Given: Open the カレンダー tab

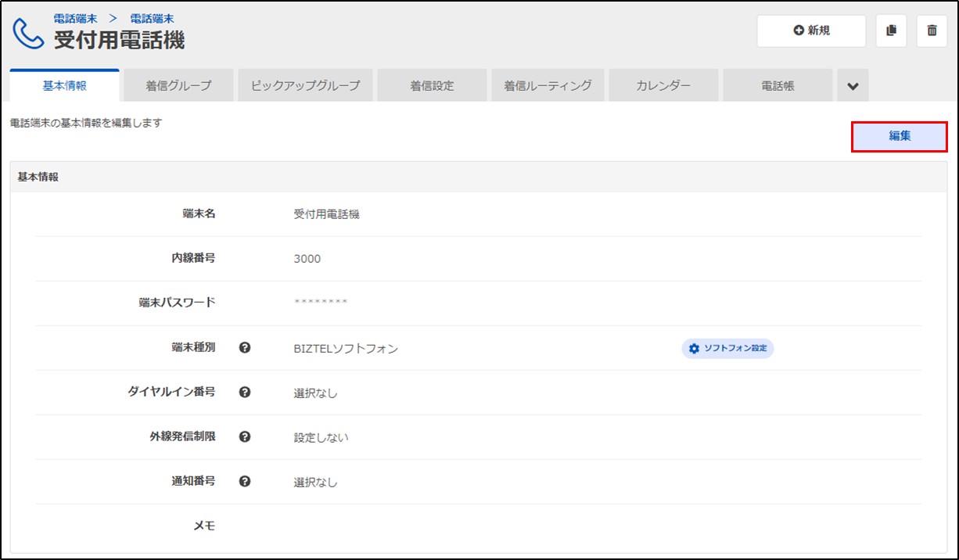Looking at the screenshot, I should pyautogui.click(x=663, y=86).
